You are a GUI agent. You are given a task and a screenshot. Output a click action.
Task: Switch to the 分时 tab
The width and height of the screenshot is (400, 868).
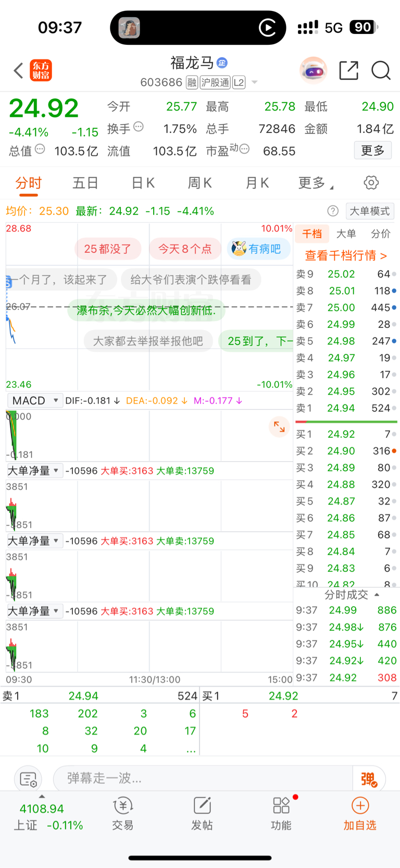coord(28,183)
